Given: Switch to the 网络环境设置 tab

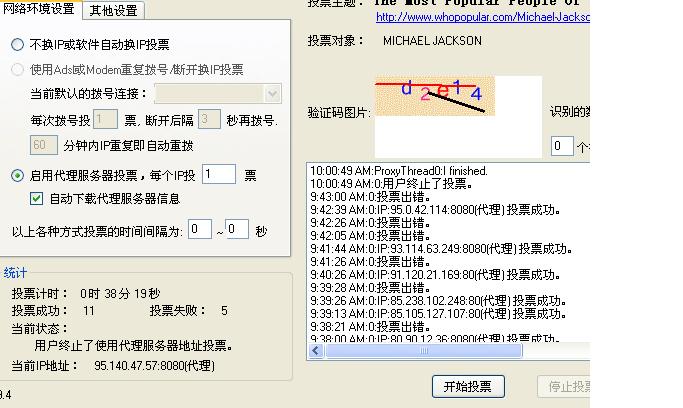Looking at the screenshot, I should pyautogui.click(x=40, y=10).
